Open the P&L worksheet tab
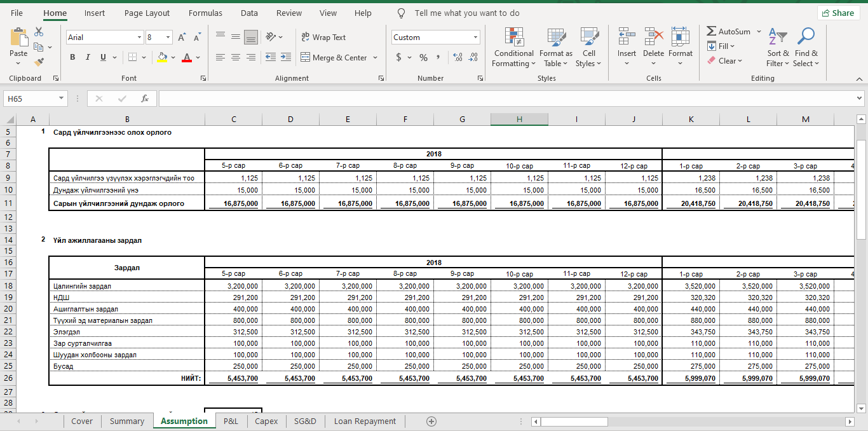This screenshot has height=431, width=868. [x=231, y=421]
